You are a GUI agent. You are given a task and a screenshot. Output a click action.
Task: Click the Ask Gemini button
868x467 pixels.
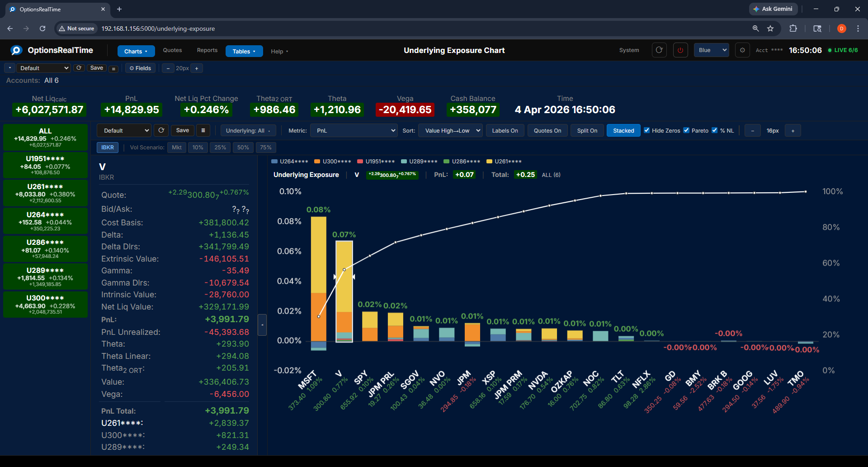(x=773, y=9)
